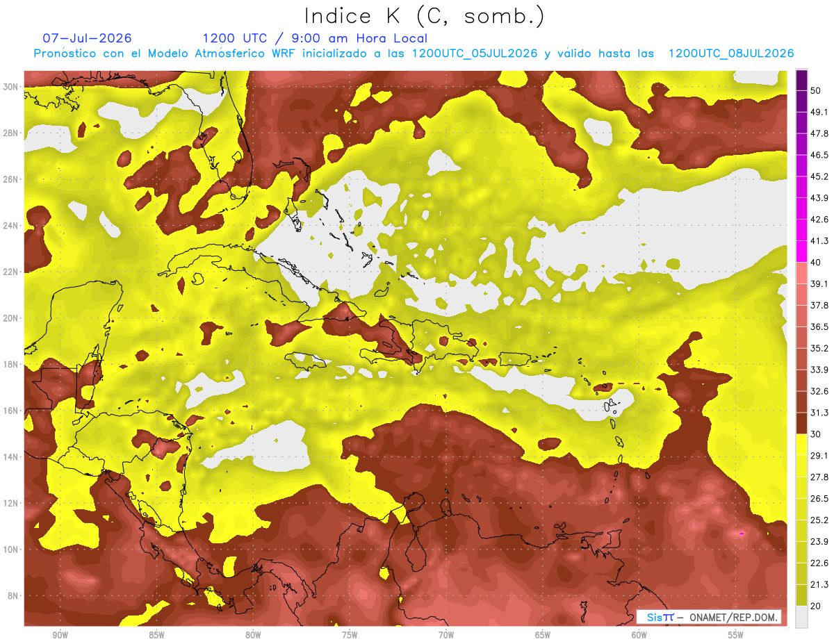Click the "14N" latitude label
This screenshot has height=644, width=834.
click(x=11, y=457)
